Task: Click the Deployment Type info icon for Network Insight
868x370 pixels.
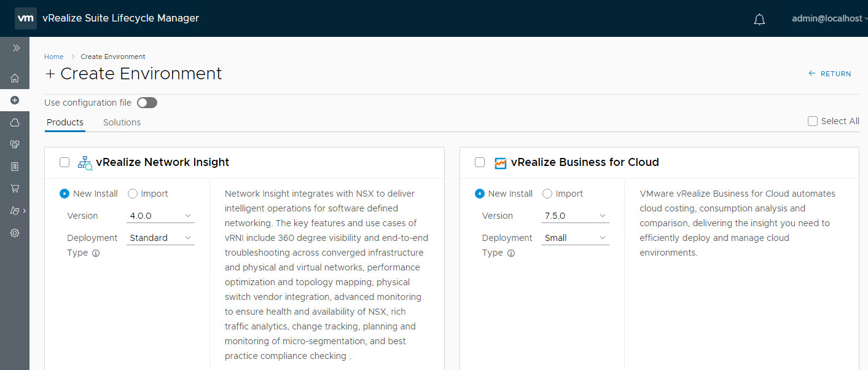Action: pos(96,253)
